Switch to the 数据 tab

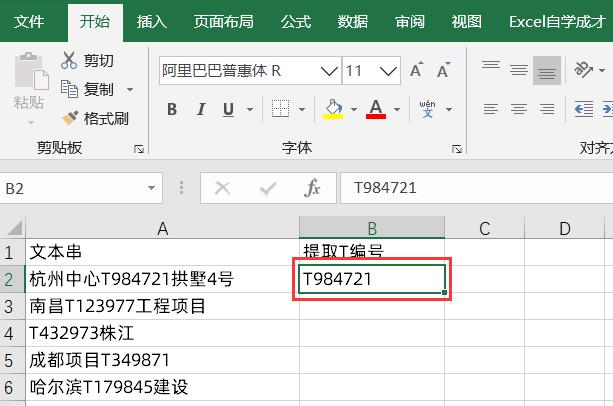tap(353, 22)
